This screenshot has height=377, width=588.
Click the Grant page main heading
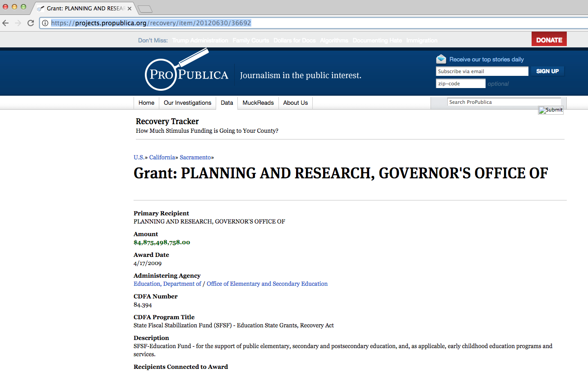pos(341,173)
